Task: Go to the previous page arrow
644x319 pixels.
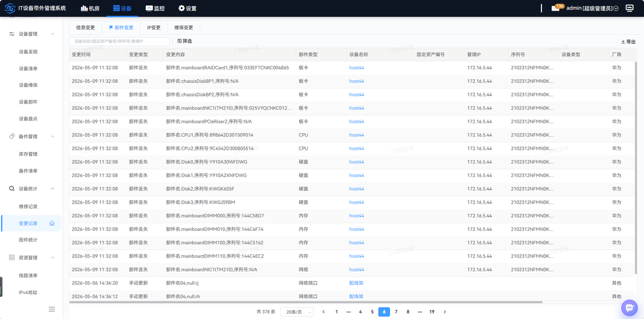Action: (x=324, y=312)
